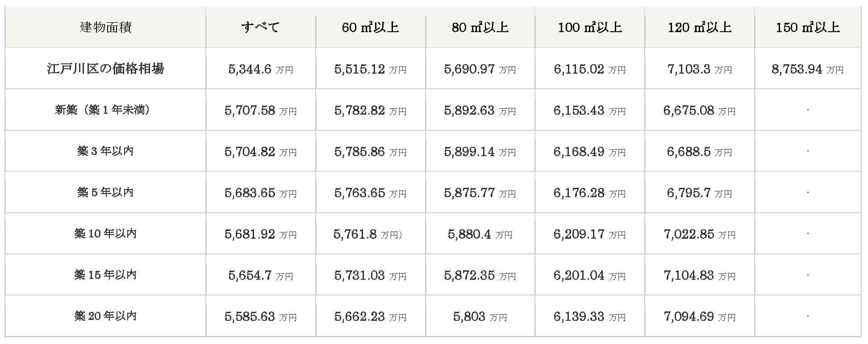Click the 新築（築1年未満）row label
Viewport: 868px width, 344px height.
click(105, 110)
